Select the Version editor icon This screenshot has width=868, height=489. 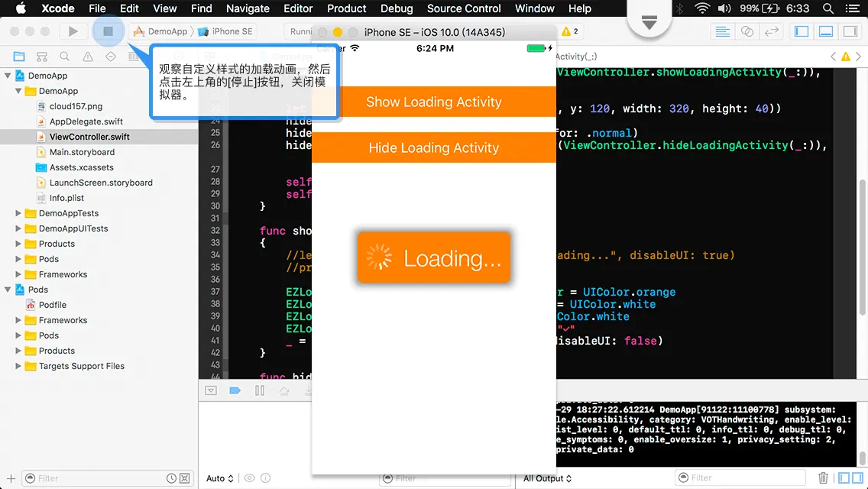[771, 31]
